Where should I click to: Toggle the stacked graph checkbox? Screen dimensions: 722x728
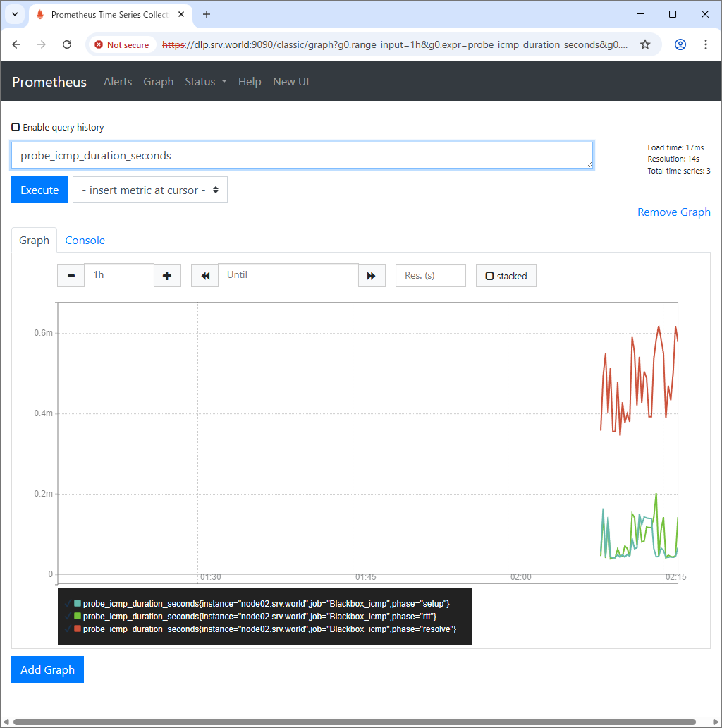click(x=489, y=276)
